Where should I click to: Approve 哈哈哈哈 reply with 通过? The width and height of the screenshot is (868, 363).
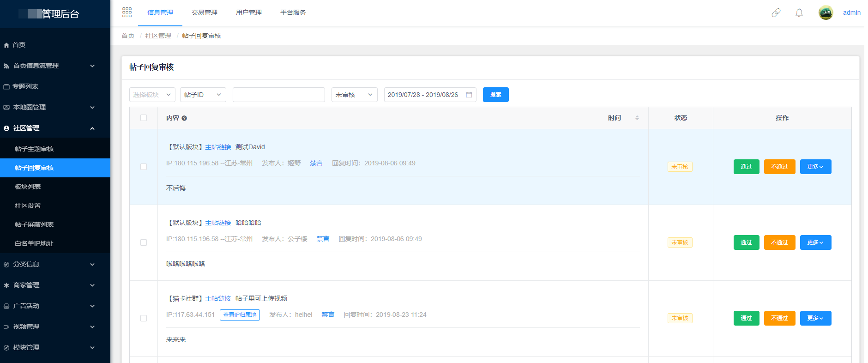pos(747,242)
